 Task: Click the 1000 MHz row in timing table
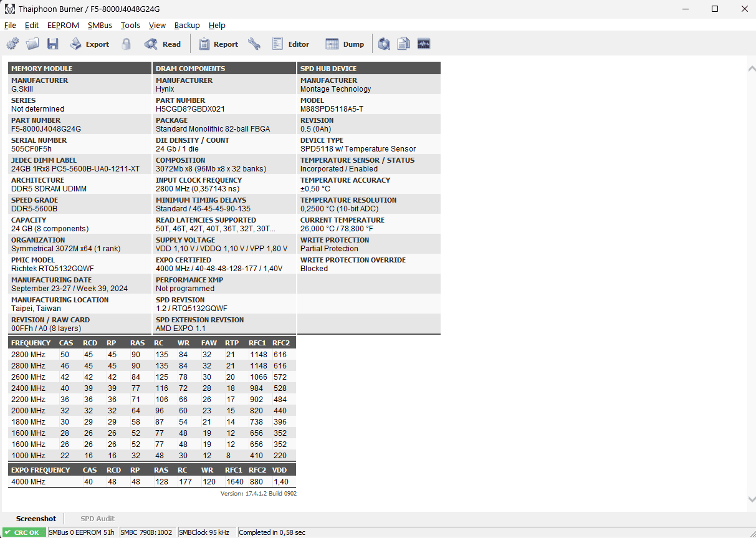[x=152, y=456]
